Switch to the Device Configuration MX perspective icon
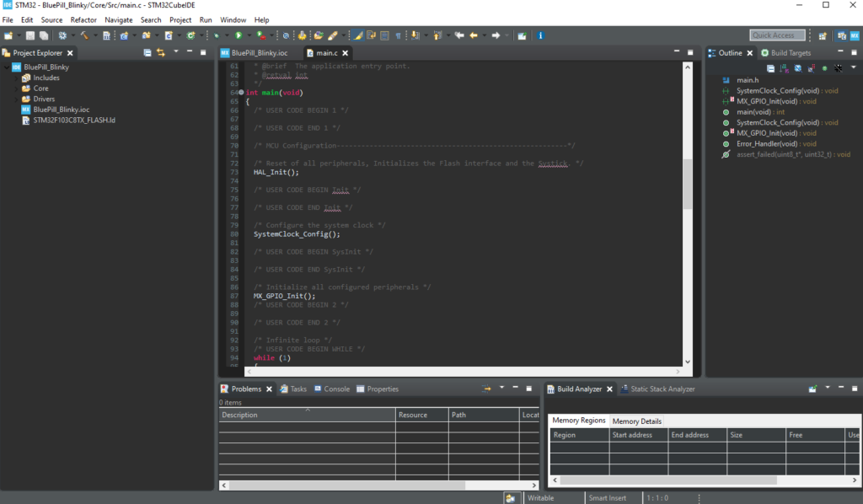 point(855,35)
